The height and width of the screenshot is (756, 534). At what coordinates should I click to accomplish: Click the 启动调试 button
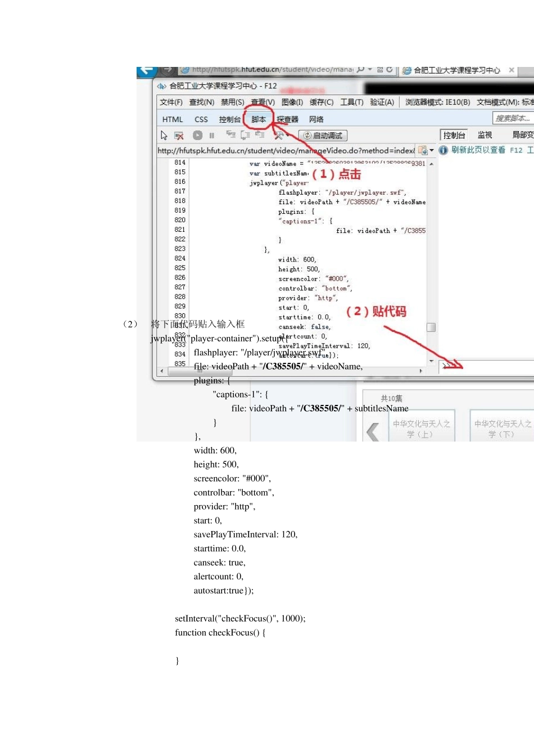tap(323, 136)
